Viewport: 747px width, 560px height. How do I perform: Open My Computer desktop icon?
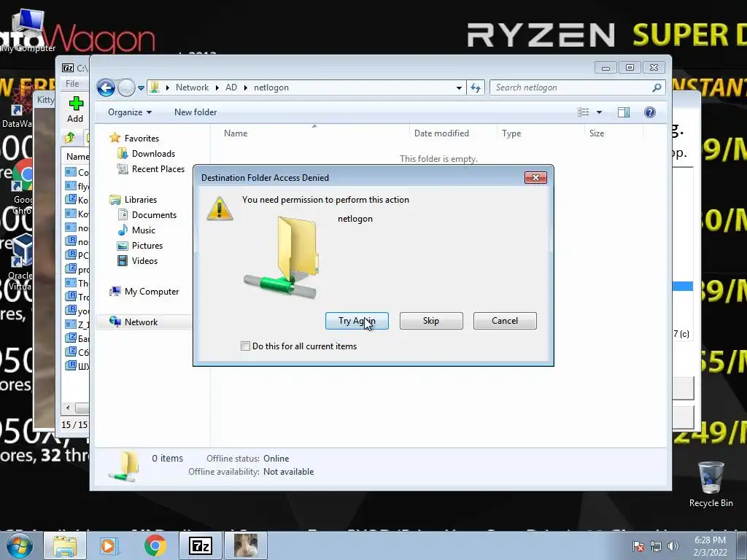(28, 31)
